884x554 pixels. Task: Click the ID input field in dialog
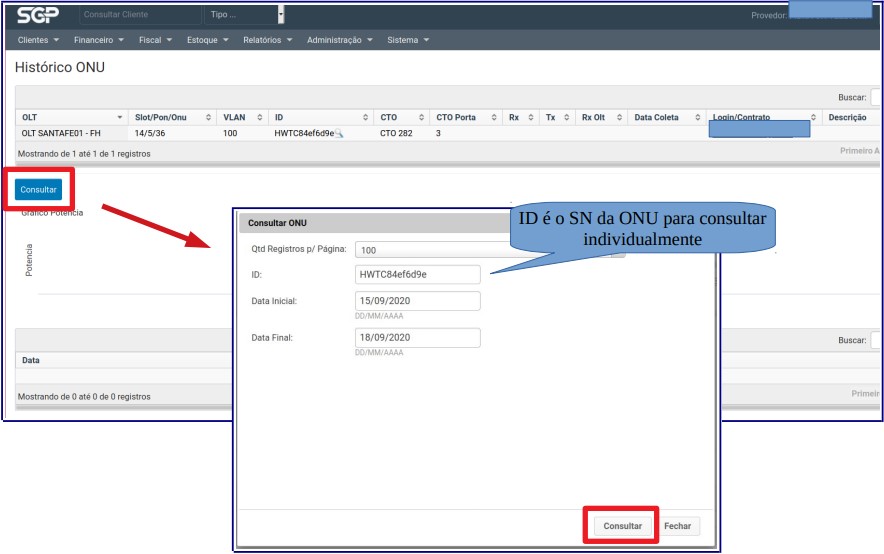pyautogui.click(x=418, y=275)
